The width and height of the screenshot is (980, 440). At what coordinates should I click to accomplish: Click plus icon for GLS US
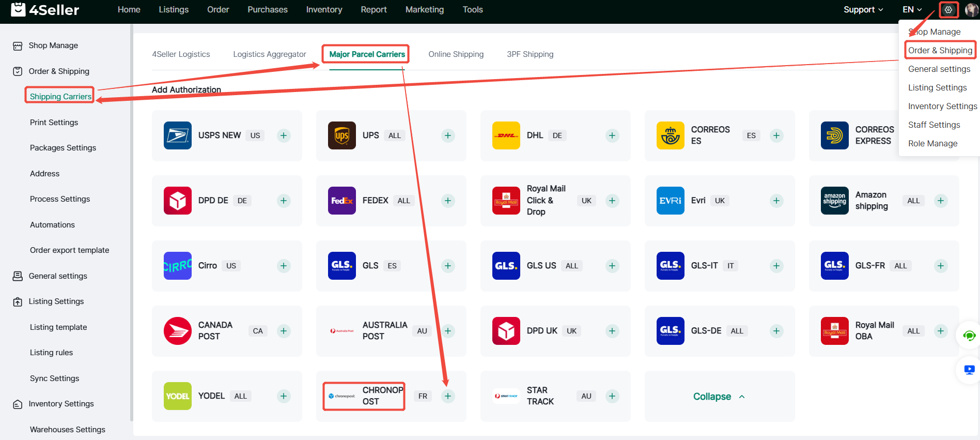point(612,266)
